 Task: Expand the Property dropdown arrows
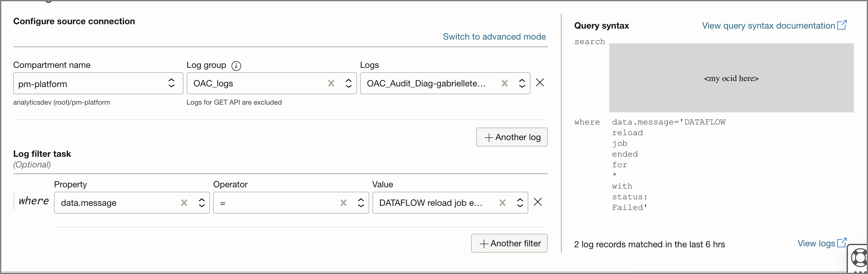coord(202,203)
